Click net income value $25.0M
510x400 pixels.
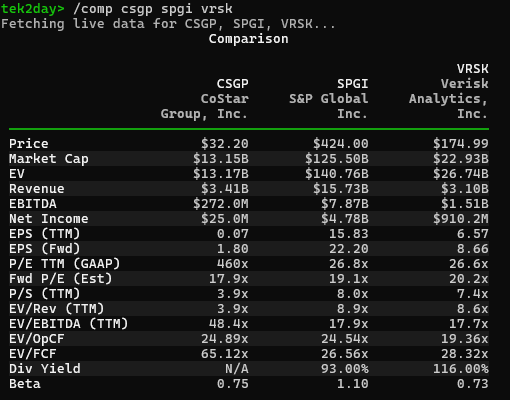pyautogui.click(x=224, y=219)
